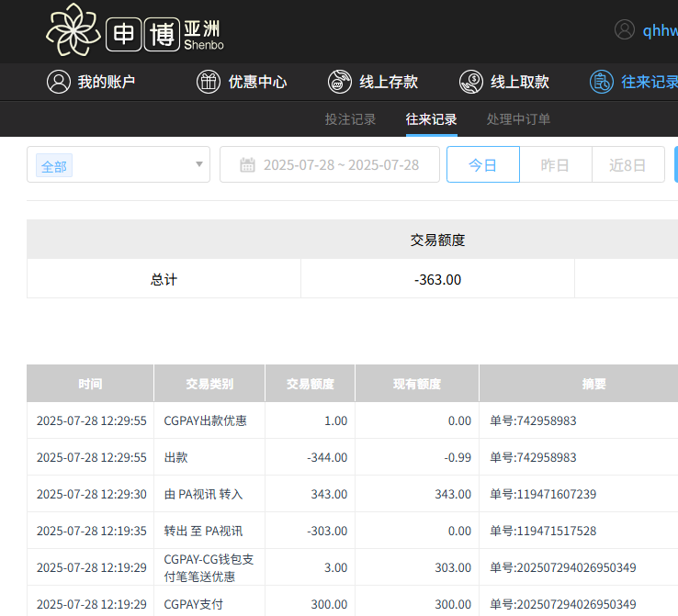Screen dimensions: 678x616
Task: Open the 全部 category selector
Action: pyautogui.click(x=54, y=166)
